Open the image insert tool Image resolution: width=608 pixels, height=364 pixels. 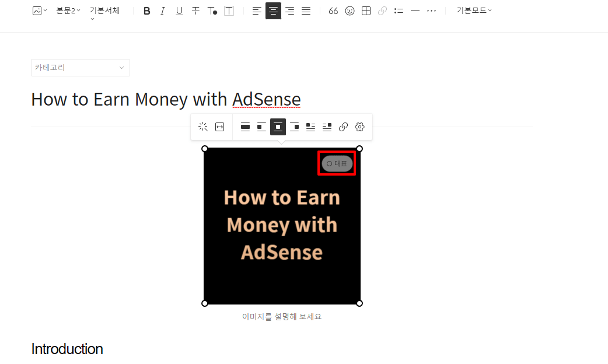(x=37, y=10)
